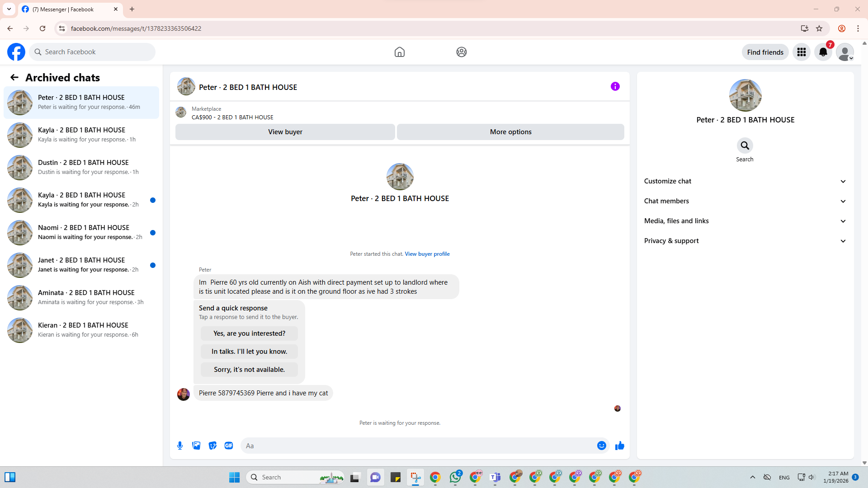Open clock and date in taskbar

point(836,477)
